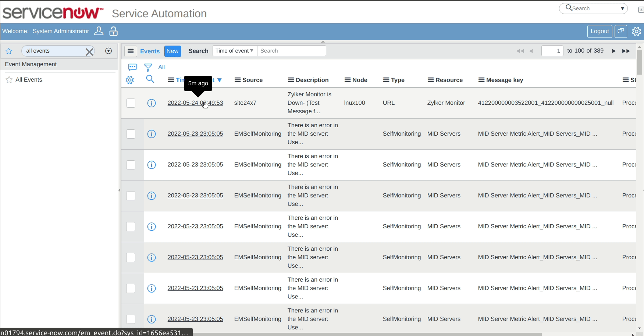Click the funnel filter icon

pyautogui.click(x=148, y=67)
